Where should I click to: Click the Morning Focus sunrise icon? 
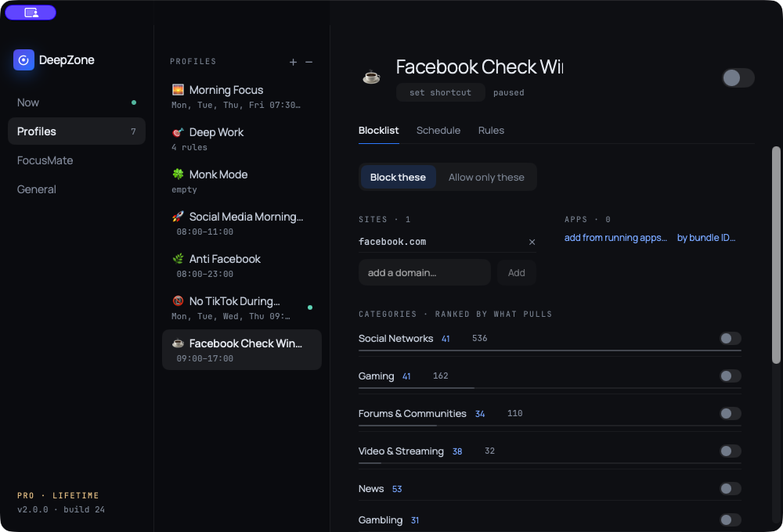tap(178, 90)
